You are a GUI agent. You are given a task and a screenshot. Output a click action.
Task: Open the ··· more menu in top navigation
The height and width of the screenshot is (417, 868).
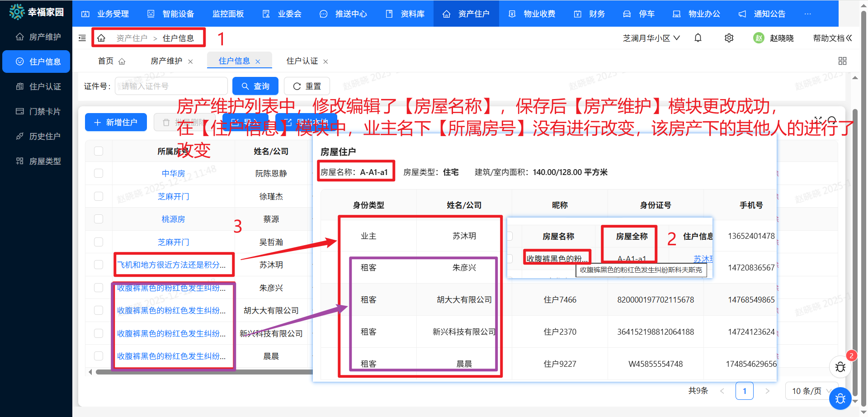[x=807, y=14]
